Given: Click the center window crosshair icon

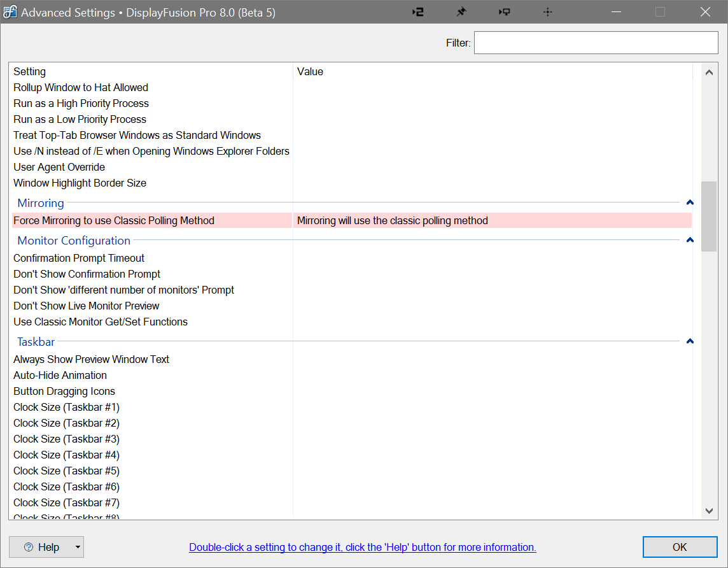Looking at the screenshot, I should point(547,12).
